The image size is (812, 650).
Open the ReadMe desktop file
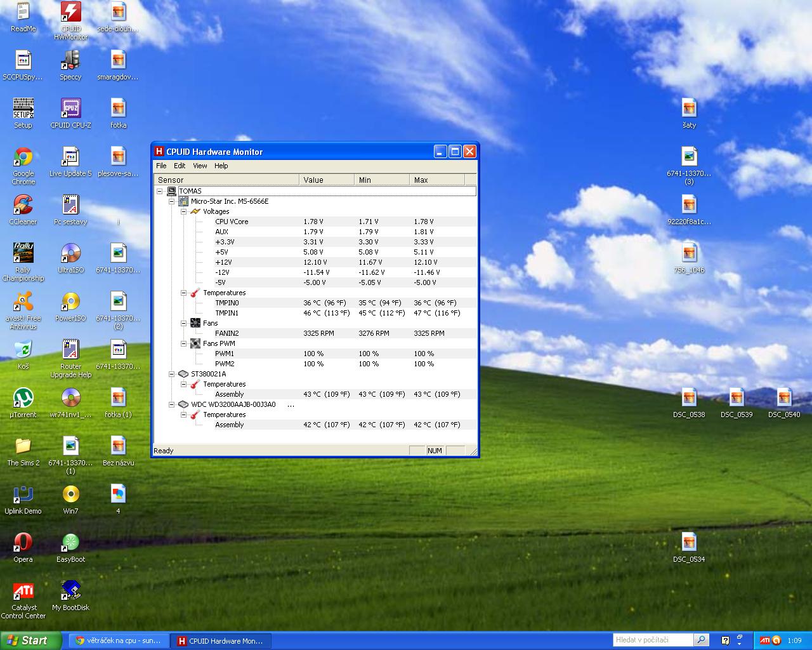pyautogui.click(x=23, y=17)
